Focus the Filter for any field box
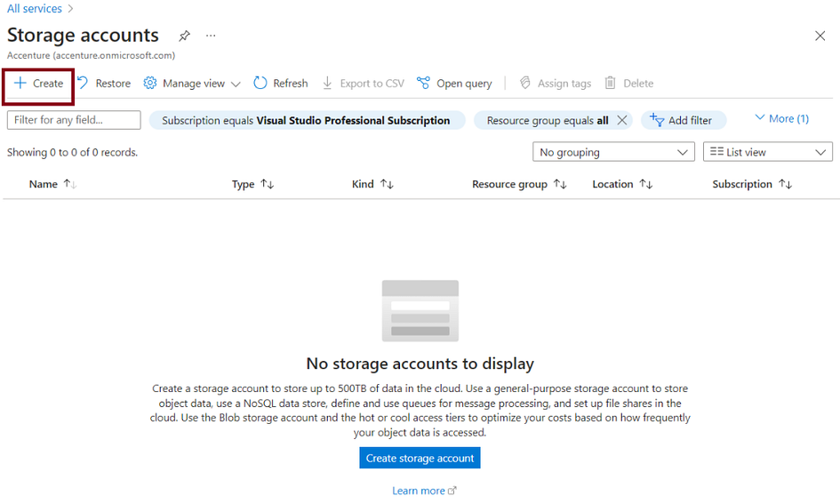Viewport: 840px width, 504px height. coord(74,120)
